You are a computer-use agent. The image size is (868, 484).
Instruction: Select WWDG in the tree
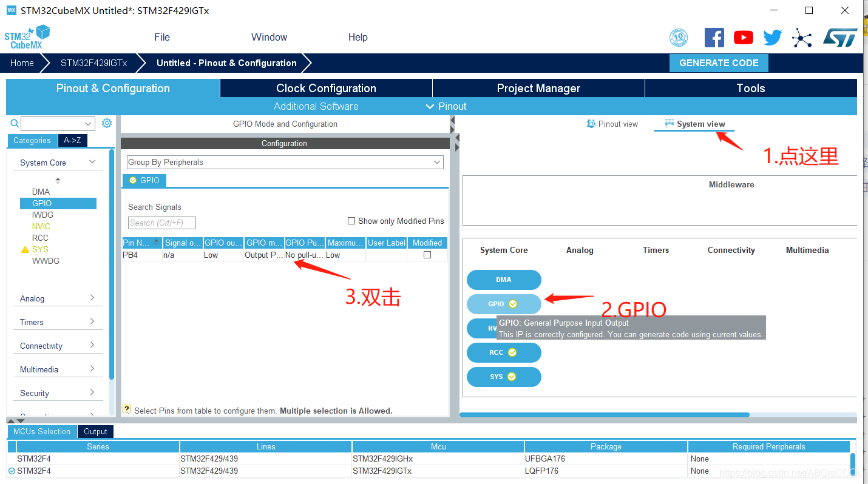(x=46, y=261)
